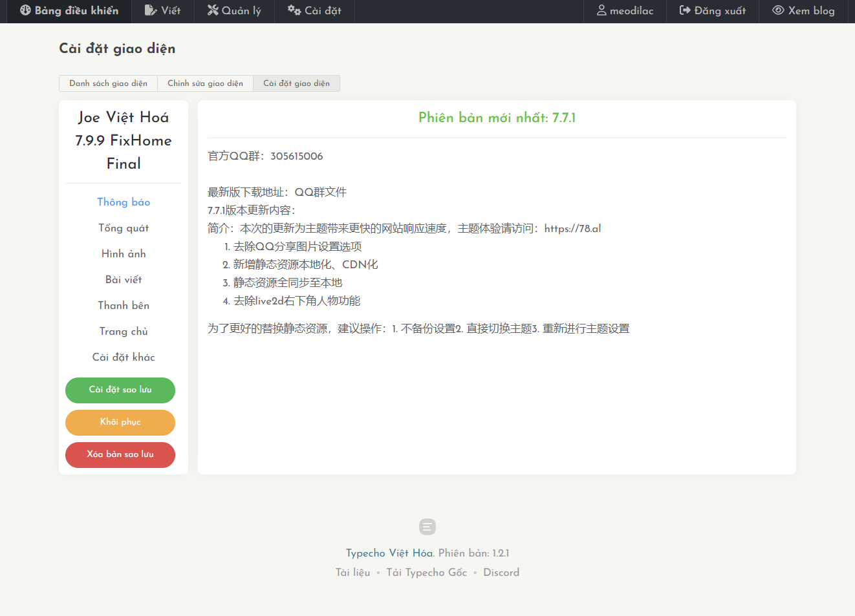Viewport: 855px width, 616px height.
Task: Click the list item 去除live2d右下角人物功能
Action: pyautogui.click(x=297, y=301)
